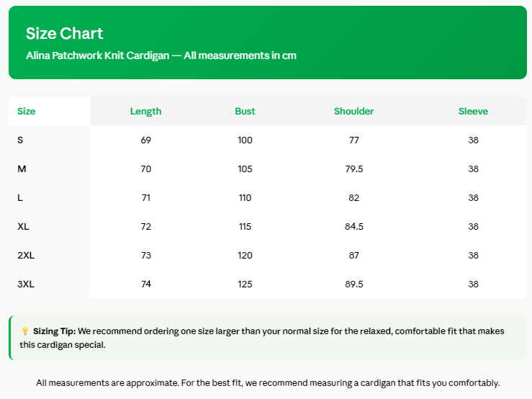Select the S size row label

20,140
